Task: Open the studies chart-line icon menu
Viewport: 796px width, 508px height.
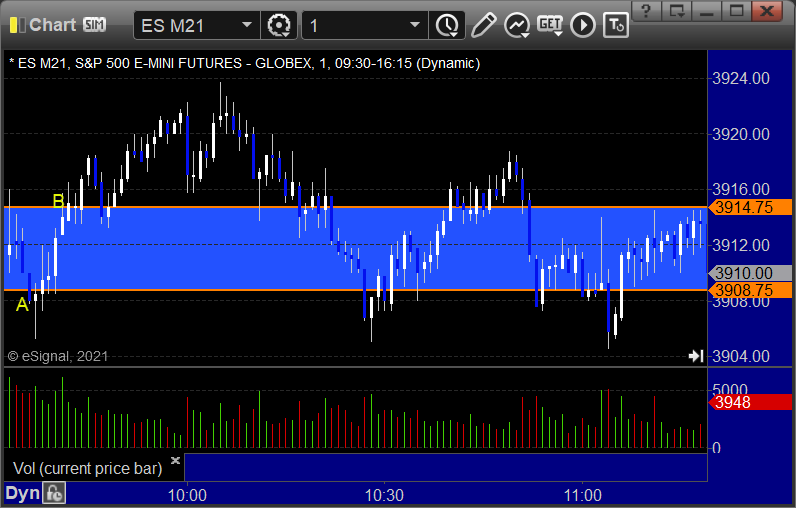Action: pos(517,25)
